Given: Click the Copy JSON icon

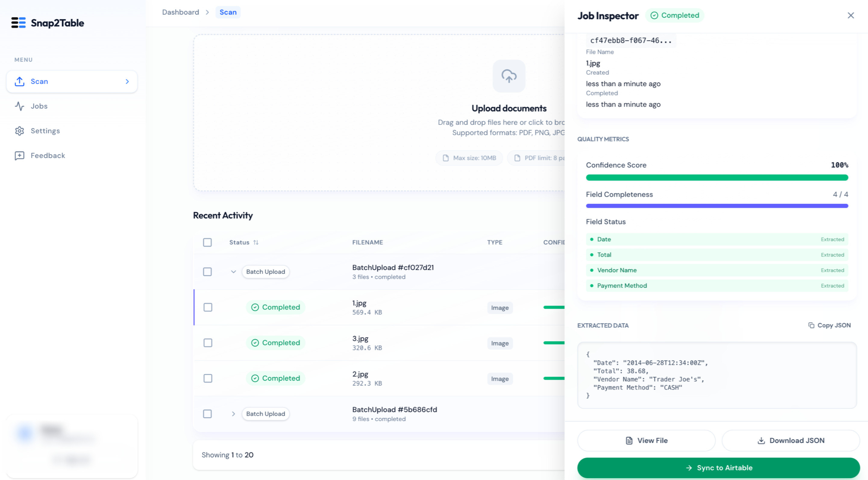Looking at the screenshot, I should [811, 325].
